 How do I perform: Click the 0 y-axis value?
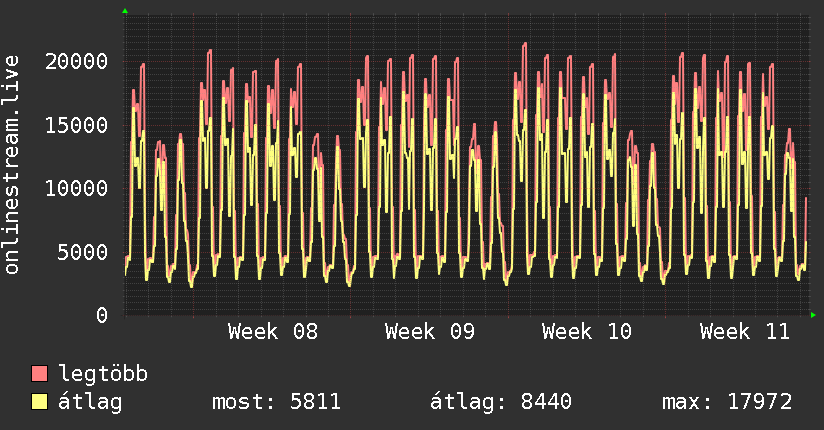[102, 315]
